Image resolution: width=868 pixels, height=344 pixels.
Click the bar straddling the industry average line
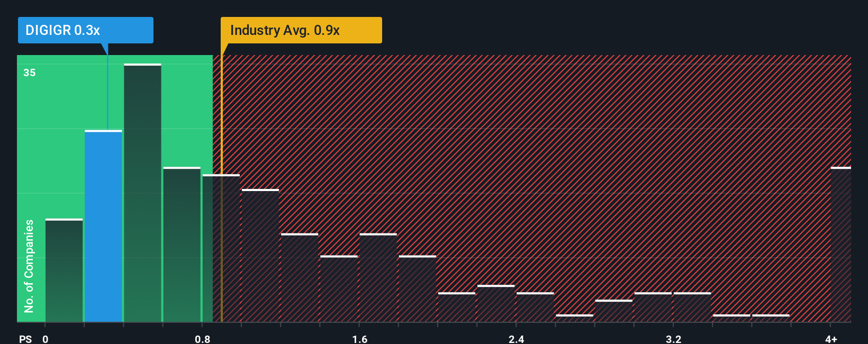[221, 248]
